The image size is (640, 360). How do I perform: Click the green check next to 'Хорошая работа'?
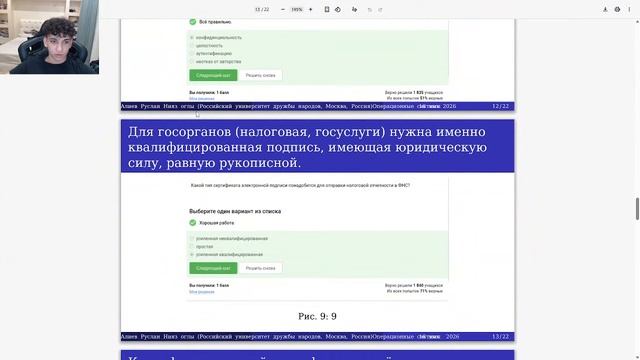click(x=193, y=223)
